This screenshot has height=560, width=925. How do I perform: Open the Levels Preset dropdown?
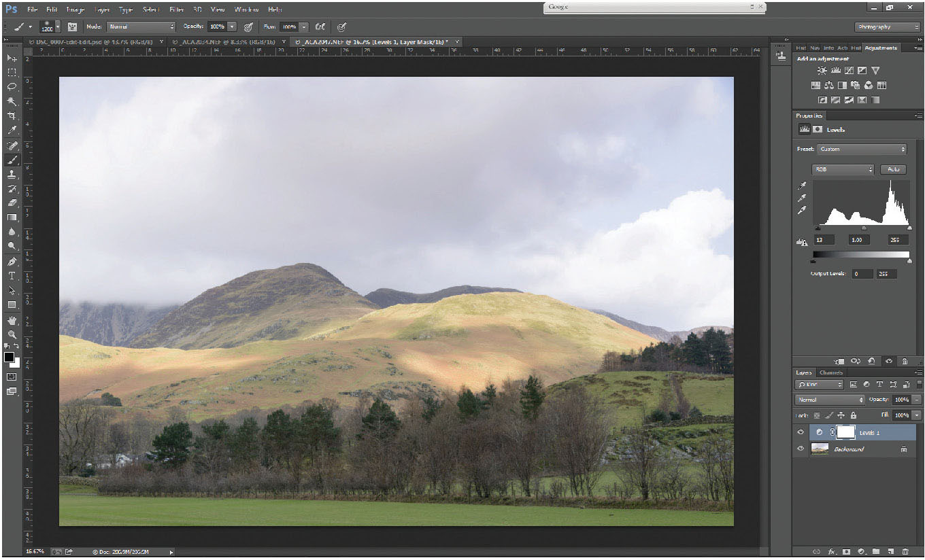863,149
